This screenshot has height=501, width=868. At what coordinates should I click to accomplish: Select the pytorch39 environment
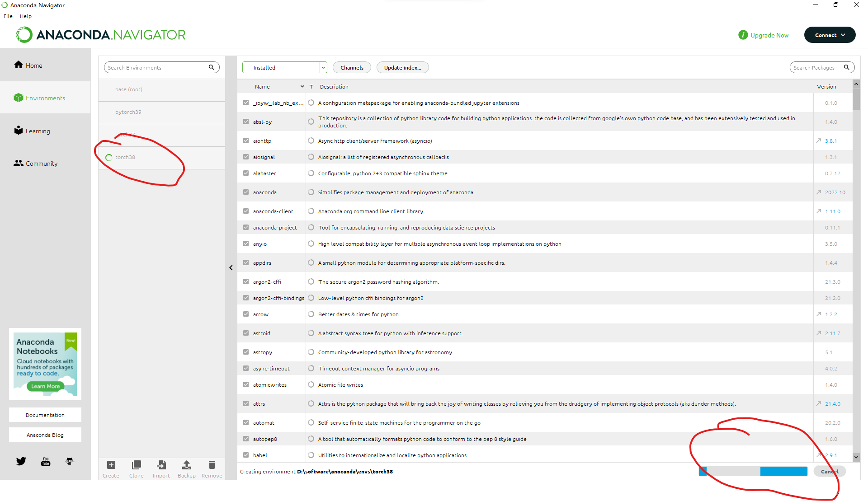tap(162, 112)
